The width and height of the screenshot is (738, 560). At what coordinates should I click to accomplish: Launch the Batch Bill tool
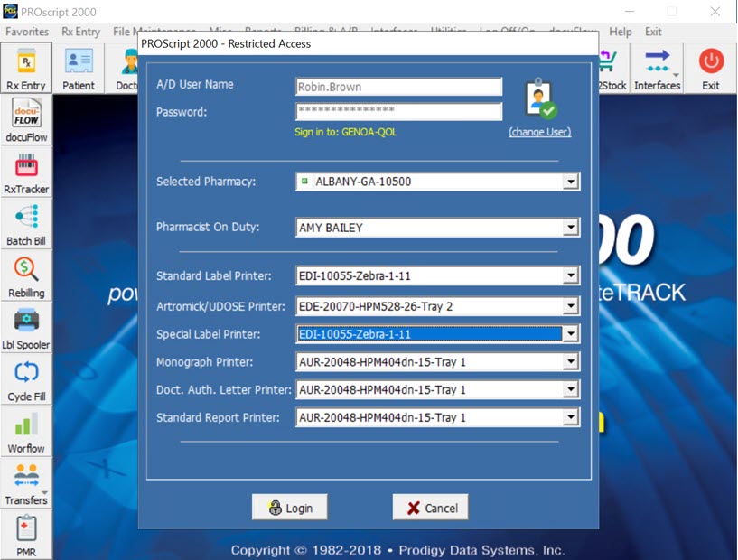(x=26, y=223)
